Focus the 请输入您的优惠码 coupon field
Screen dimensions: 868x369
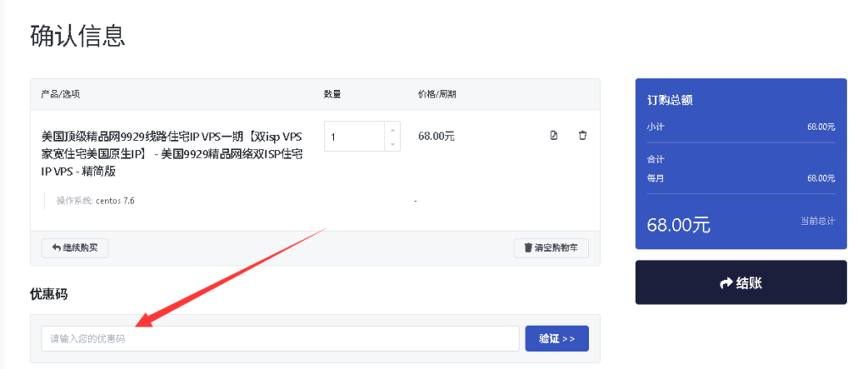click(x=280, y=338)
